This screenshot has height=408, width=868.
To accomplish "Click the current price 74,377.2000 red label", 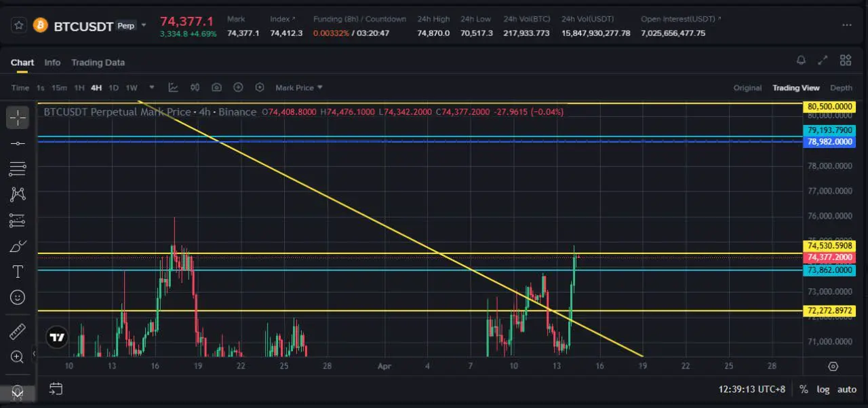I will (830, 258).
